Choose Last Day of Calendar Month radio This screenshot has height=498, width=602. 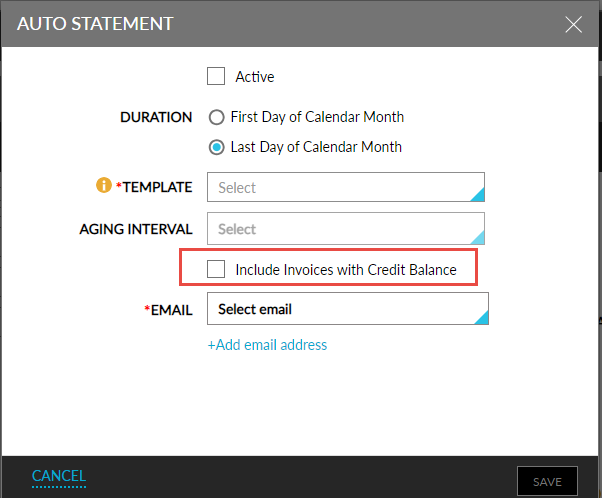click(216, 147)
